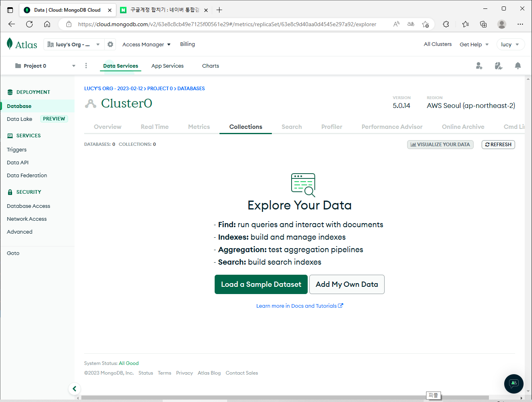Click the Refresh button
532x402 pixels.
tap(498, 145)
